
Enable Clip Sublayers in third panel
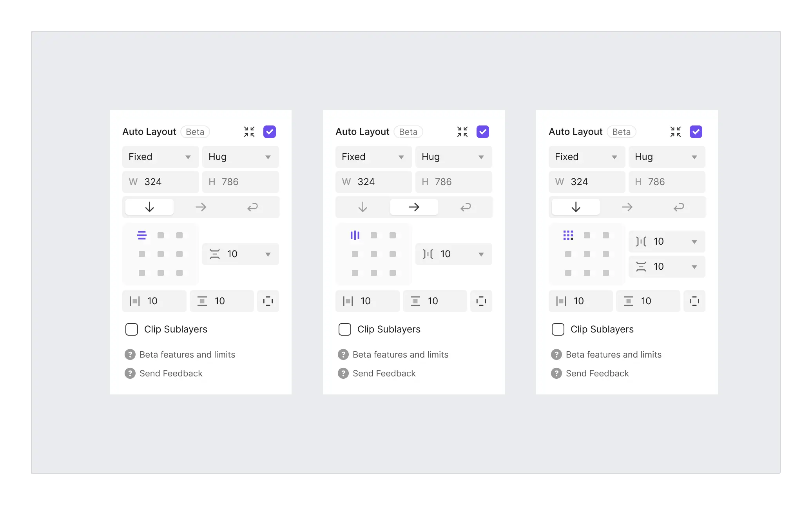tap(557, 329)
